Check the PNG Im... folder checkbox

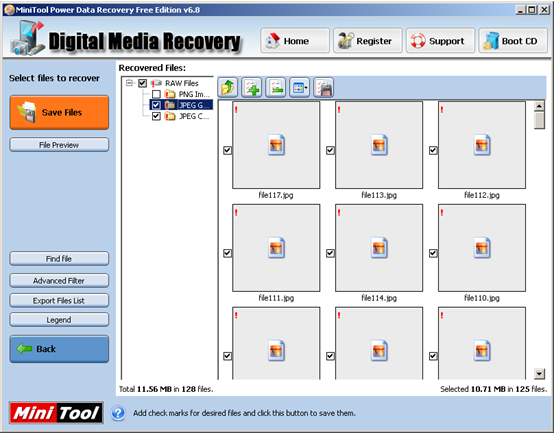[156, 94]
